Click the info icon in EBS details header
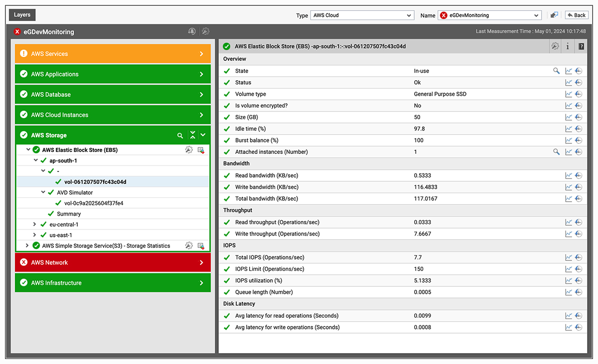 (x=568, y=46)
